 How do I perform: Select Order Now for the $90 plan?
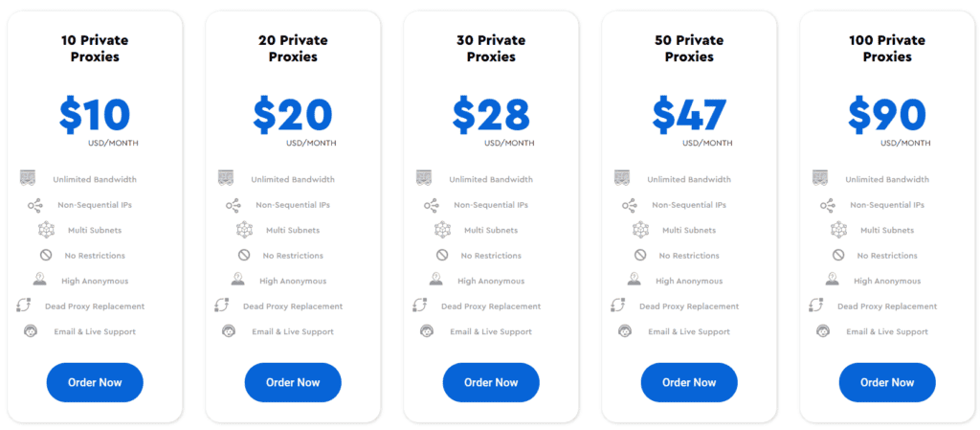point(887,382)
